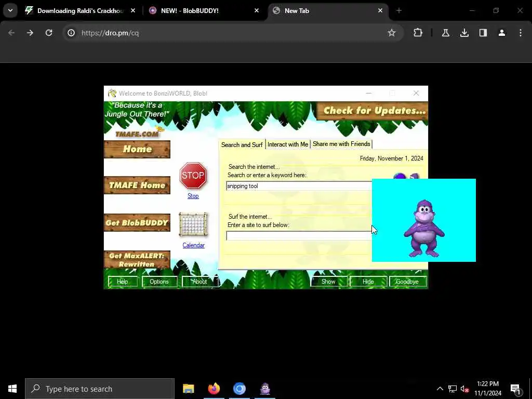532x399 pixels.
Task: Click the Check for Updates banner
Action: pyautogui.click(x=372, y=111)
